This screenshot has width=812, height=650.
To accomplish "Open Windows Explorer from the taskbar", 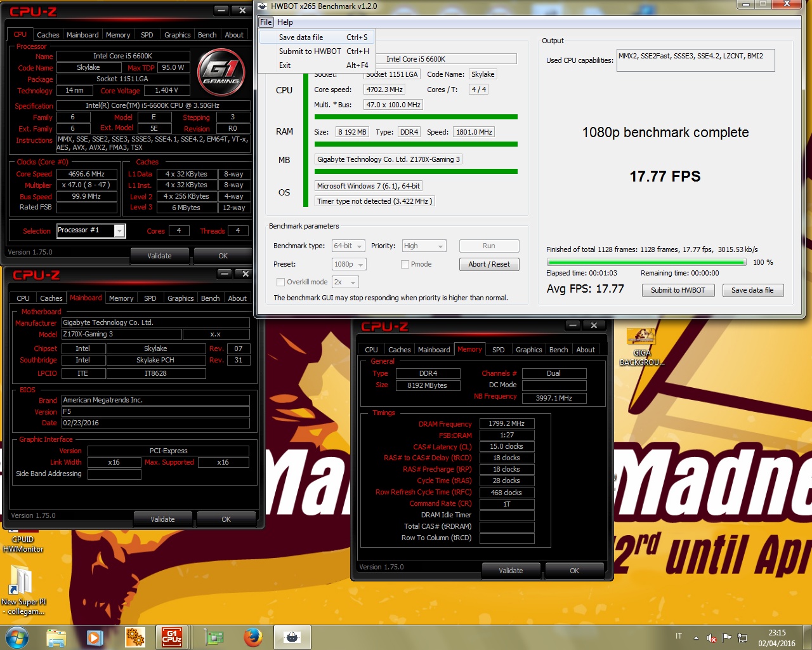I will tap(56, 637).
